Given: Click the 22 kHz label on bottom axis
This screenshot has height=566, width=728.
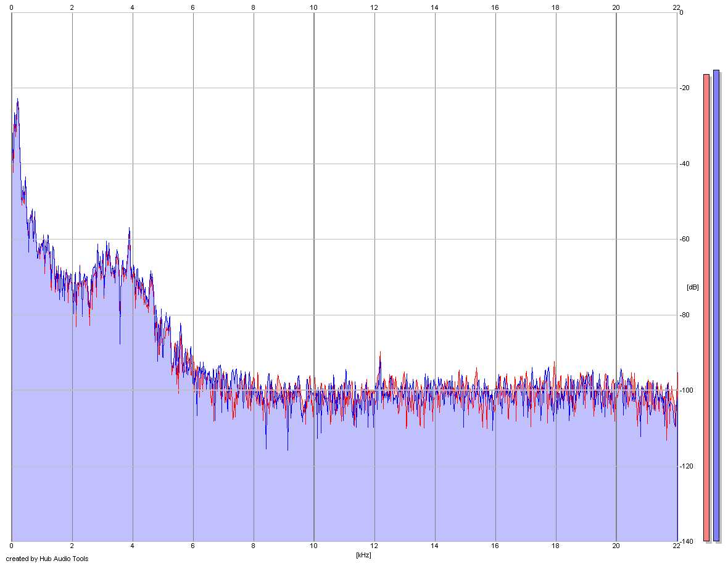Looking at the screenshot, I should click(676, 546).
